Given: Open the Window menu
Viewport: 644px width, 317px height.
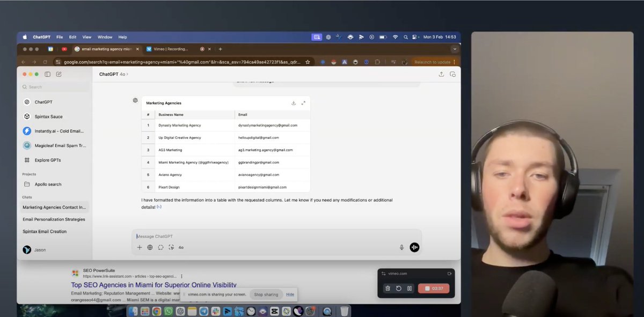Looking at the screenshot, I should (105, 37).
